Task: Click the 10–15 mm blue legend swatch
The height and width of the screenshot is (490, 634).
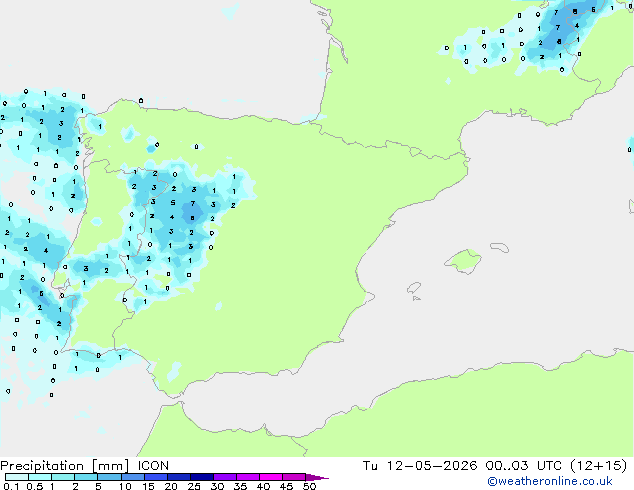Action: 132,477
